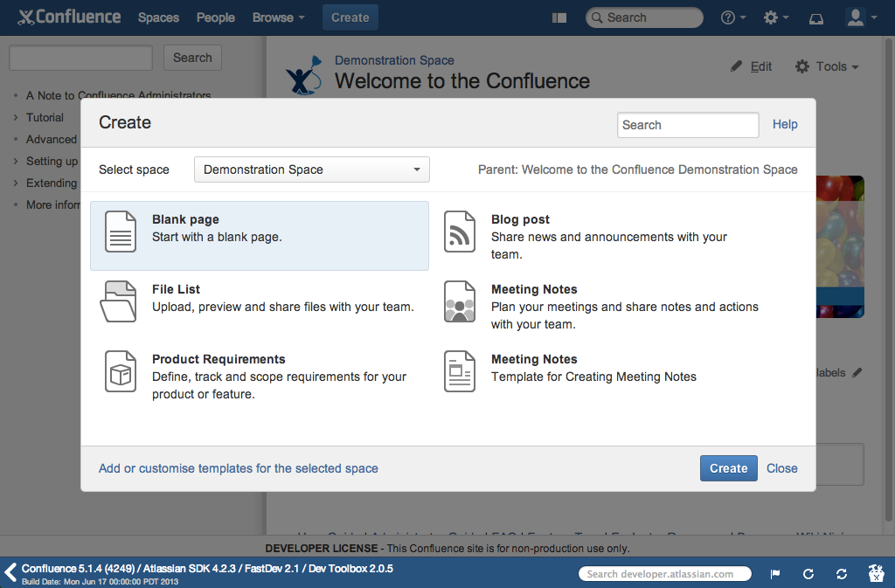Open the Spaces menu

[x=158, y=17]
